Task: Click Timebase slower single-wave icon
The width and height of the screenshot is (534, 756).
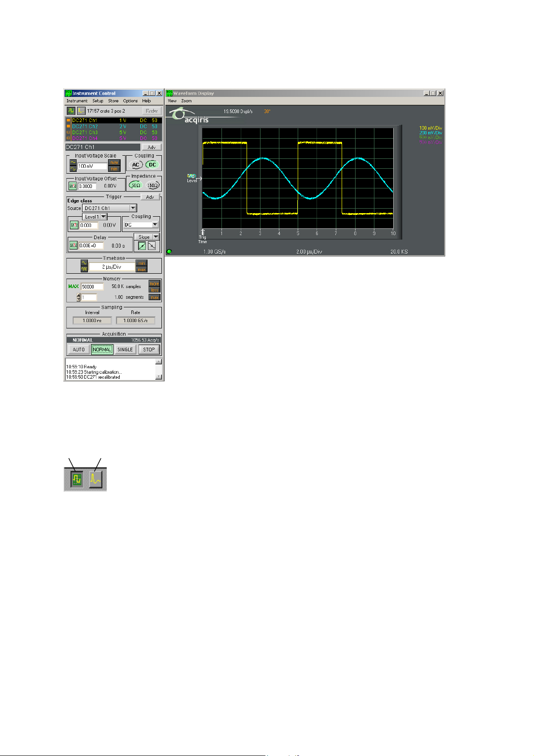Action: pyautogui.click(x=84, y=263)
